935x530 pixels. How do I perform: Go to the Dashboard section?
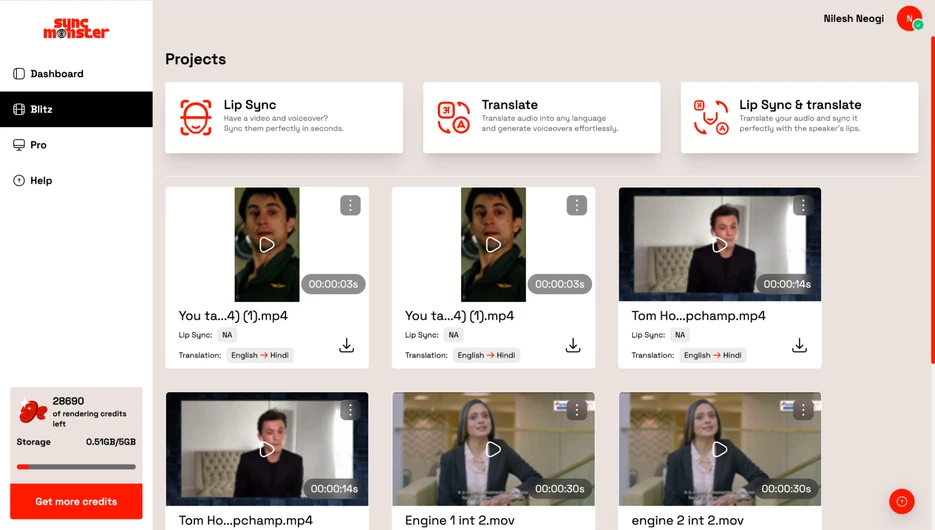coord(57,74)
